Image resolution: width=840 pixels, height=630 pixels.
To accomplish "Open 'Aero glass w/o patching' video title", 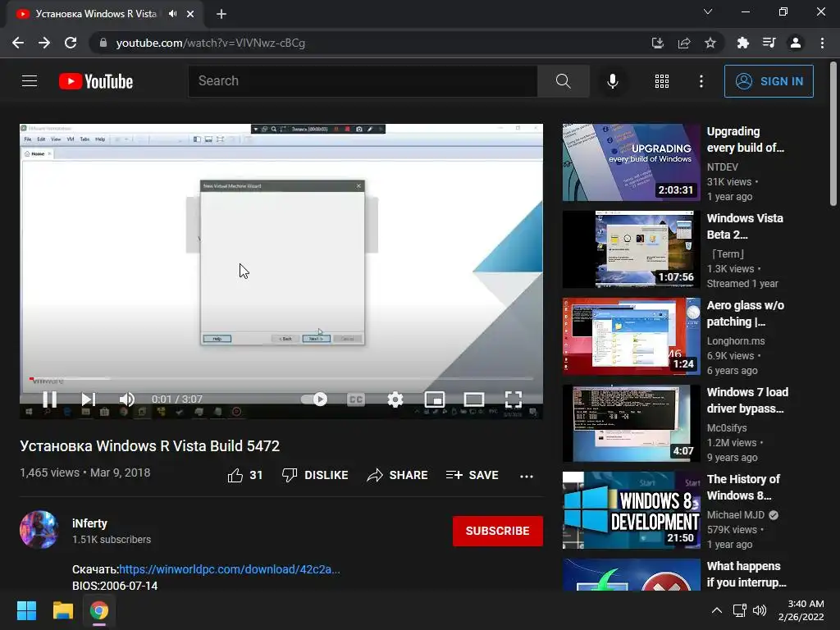I will tap(745, 313).
